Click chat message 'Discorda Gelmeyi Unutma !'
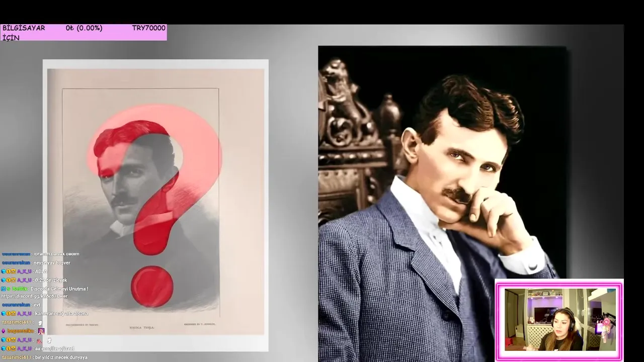The image size is (644, 362). tap(59, 289)
